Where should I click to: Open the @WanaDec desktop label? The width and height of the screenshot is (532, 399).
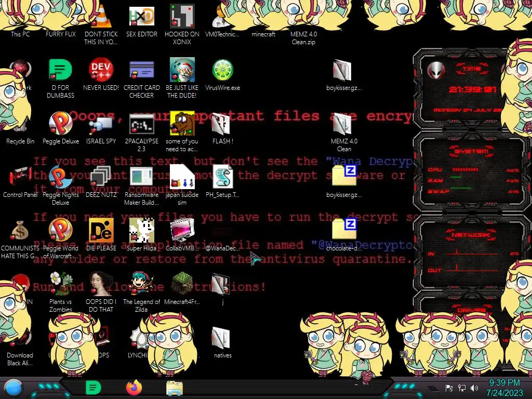[x=222, y=248]
